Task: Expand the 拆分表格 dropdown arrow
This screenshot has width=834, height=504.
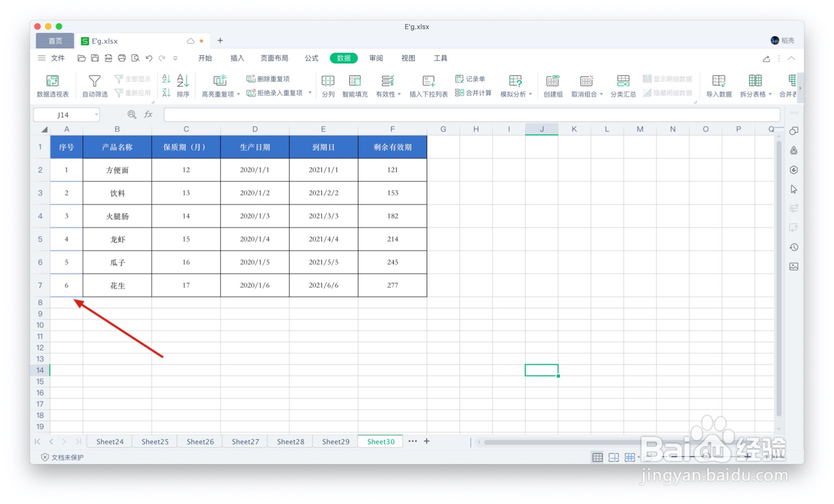Action: pyautogui.click(x=770, y=94)
